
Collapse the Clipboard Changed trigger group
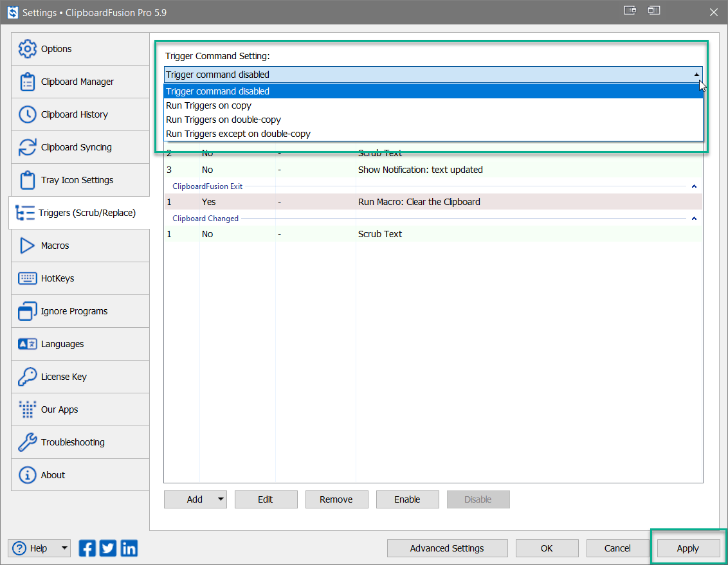[693, 218]
